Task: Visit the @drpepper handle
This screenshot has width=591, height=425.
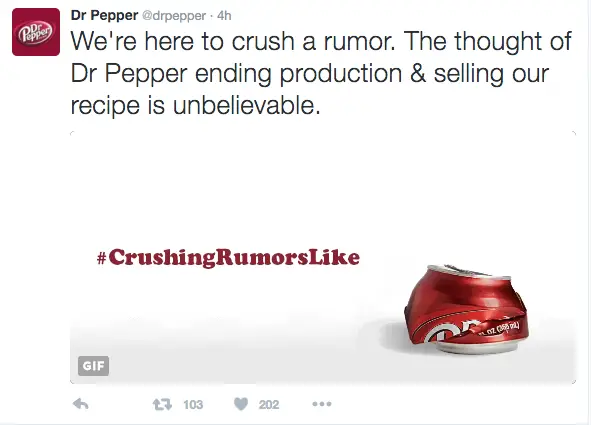Action: (x=174, y=16)
